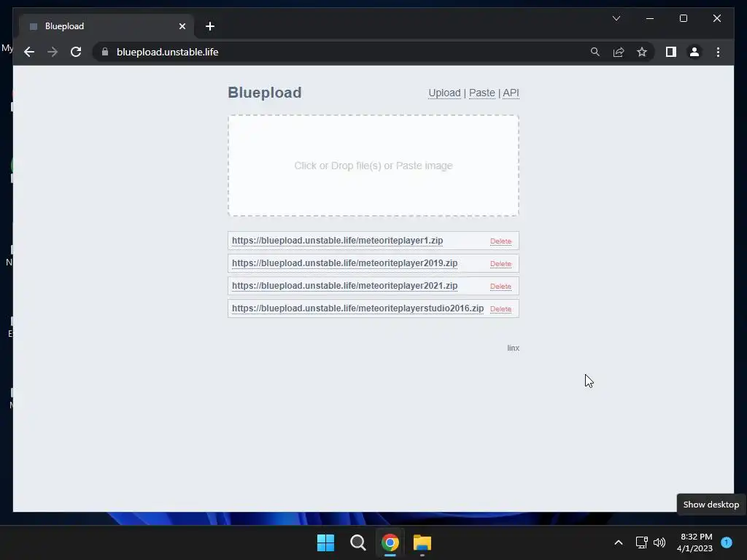Image resolution: width=747 pixels, height=560 pixels.
Task: Open a new tab
Action: (x=210, y=26)
